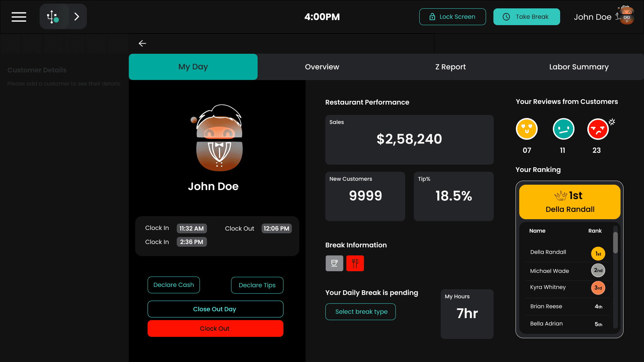This screenshot has height=362, width=644.
Task: Click the happy yellow review emoji
Action: [527, 129]
